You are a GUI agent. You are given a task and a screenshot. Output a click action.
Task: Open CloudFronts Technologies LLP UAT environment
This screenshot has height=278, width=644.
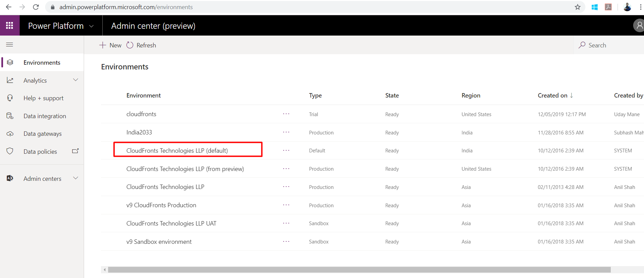[x=171, y=223]
